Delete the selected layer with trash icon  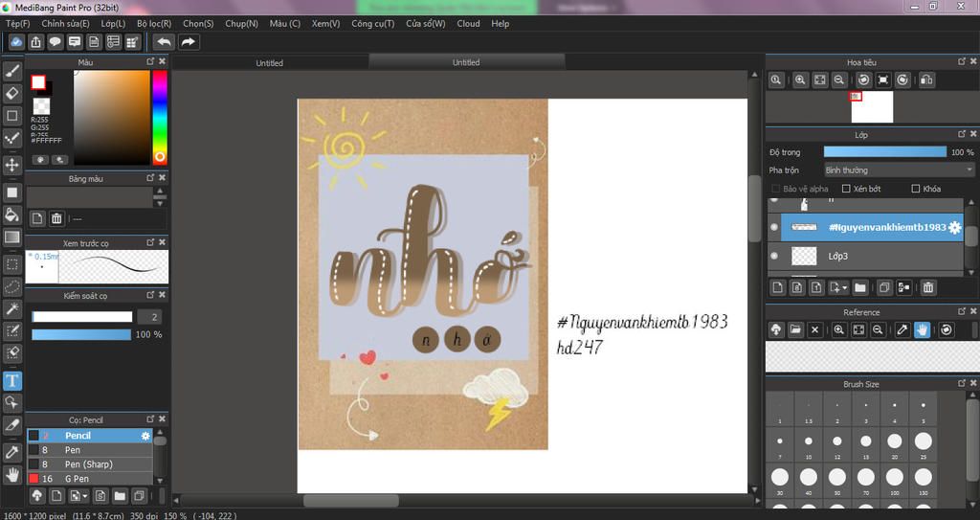click(928, 288)
